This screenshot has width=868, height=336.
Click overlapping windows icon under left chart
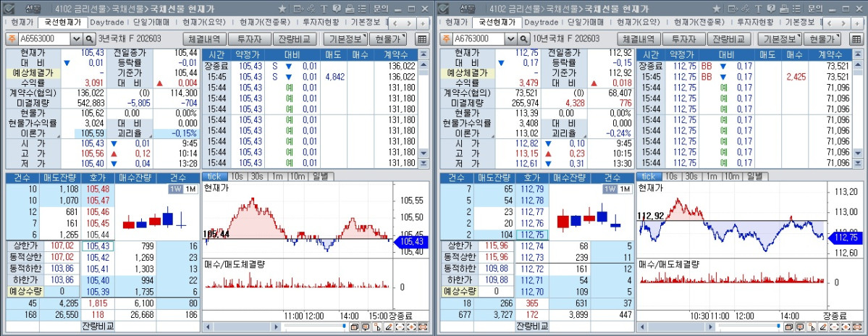tap(354, 327)
